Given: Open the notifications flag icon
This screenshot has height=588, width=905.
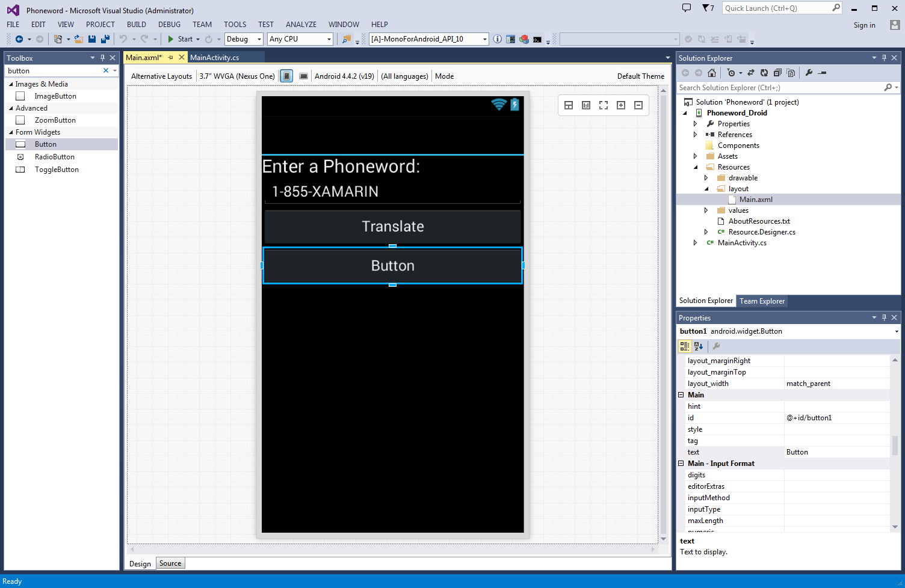Looking at the screenshot, I should tap(708, 8).
